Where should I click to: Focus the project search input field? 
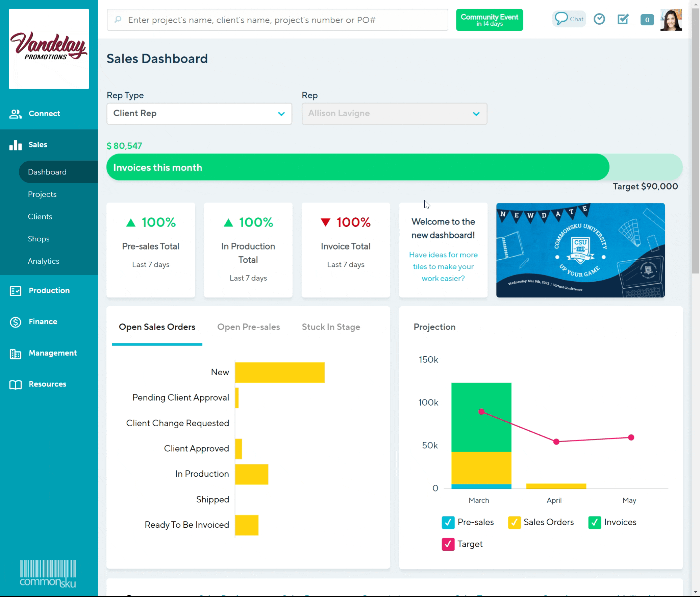pyautogui.click(x=277, y=20)
